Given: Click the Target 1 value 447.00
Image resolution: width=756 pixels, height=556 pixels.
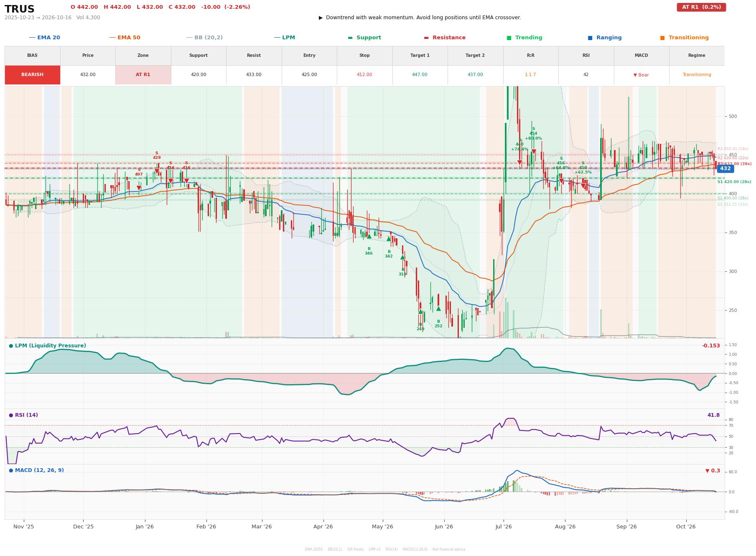Looking at the screenshot, I should coord(420,75).
